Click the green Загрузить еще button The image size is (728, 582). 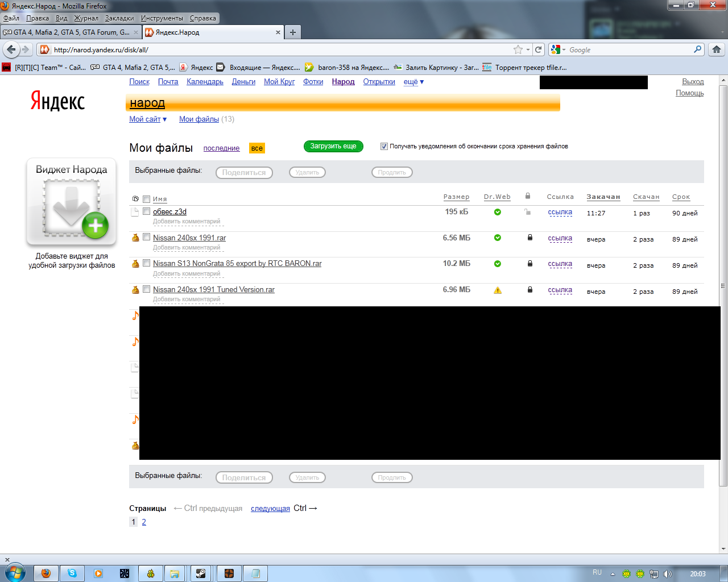click(x=333, y=146)
